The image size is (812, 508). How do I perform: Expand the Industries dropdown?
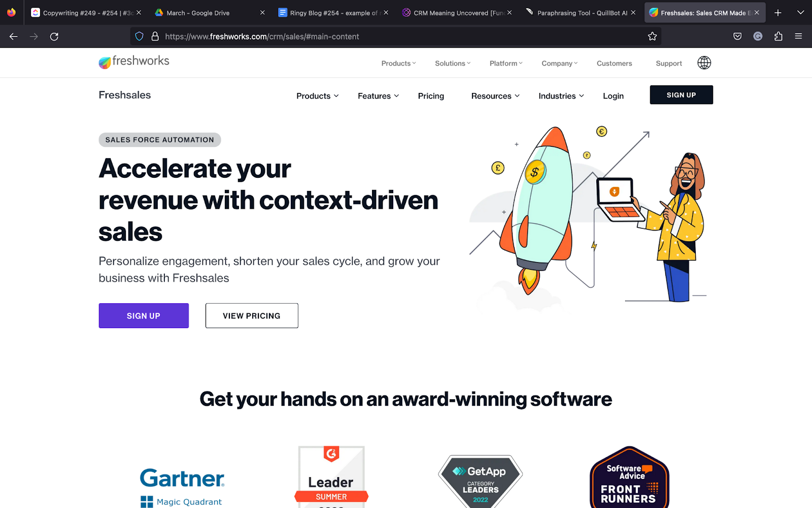(561, 96)
